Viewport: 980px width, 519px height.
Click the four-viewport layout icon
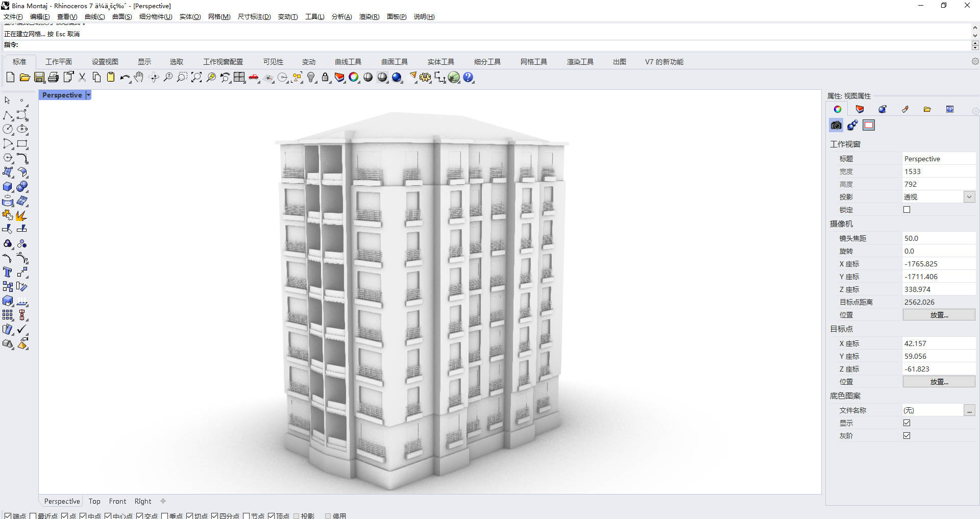[239, 77]
